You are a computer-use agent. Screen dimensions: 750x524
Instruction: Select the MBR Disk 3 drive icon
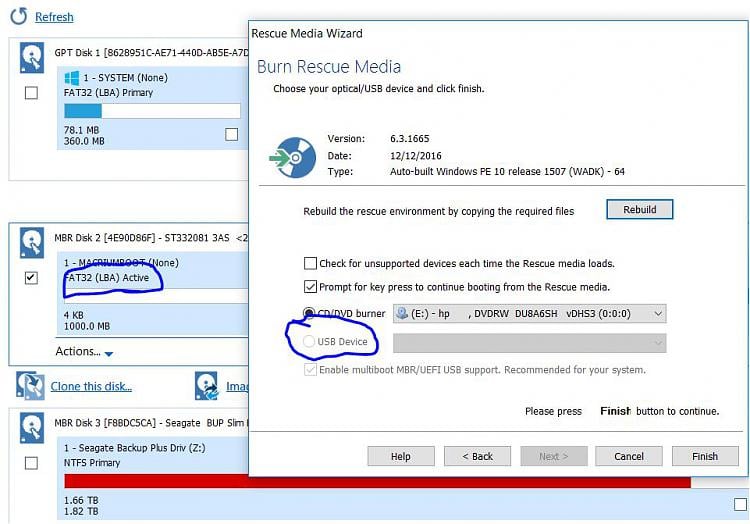pos(32,428)
